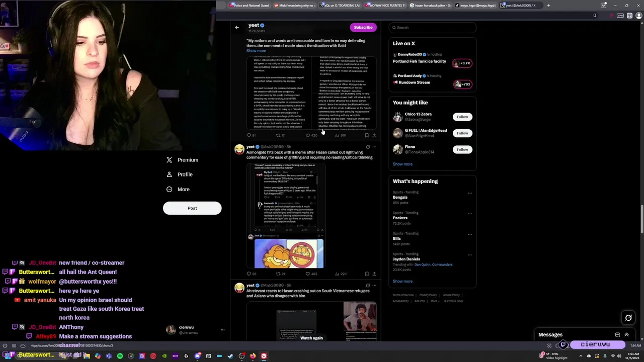Open Spotify from the taskbar
The width and height of the screenshot is (644, 362).
pos(120,356)
